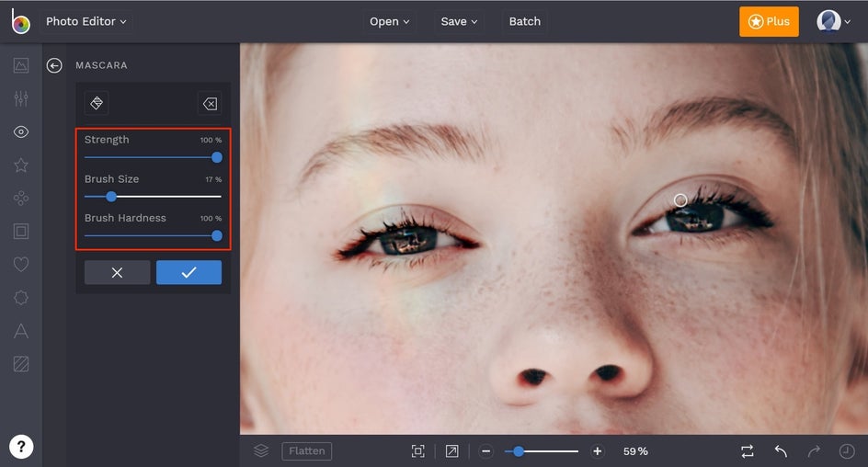Select the Effects star icon in sidebar
Viewport: 868px width, 467px height.
[21, 165]
